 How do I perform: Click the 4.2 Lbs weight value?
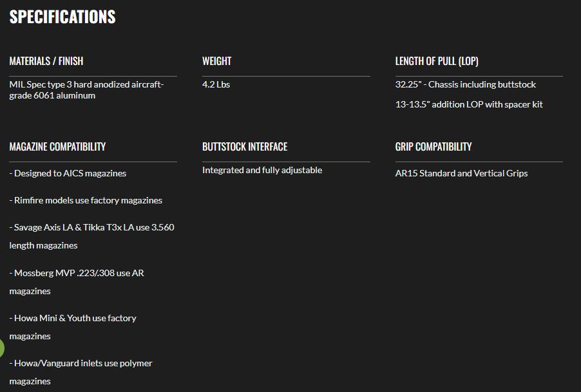click(x=216, y=84)
